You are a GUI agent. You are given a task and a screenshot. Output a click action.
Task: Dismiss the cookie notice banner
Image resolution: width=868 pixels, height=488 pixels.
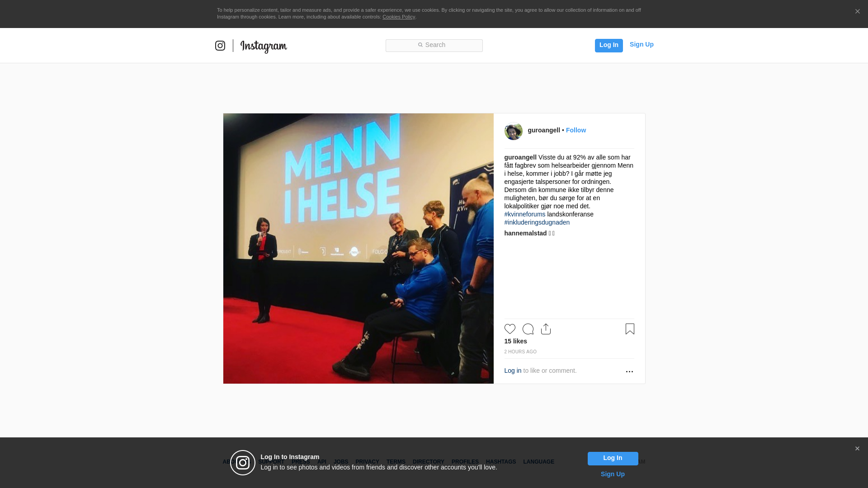(857, 12)
